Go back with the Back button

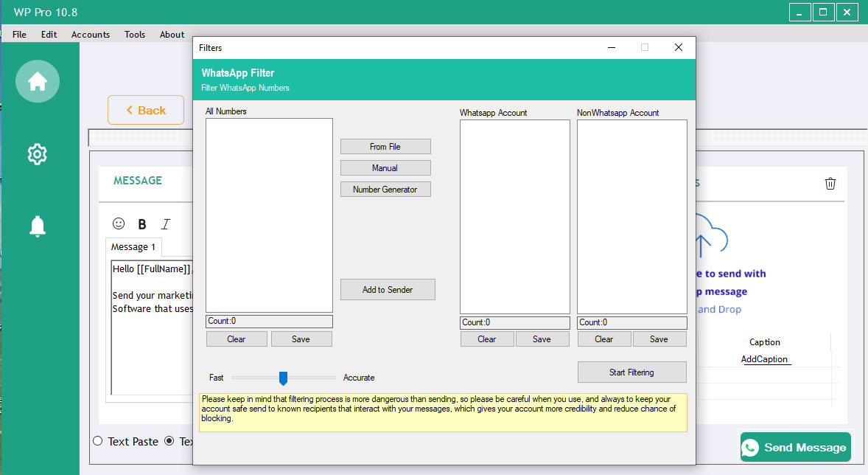pyautogui.click(x=146, y=110)
